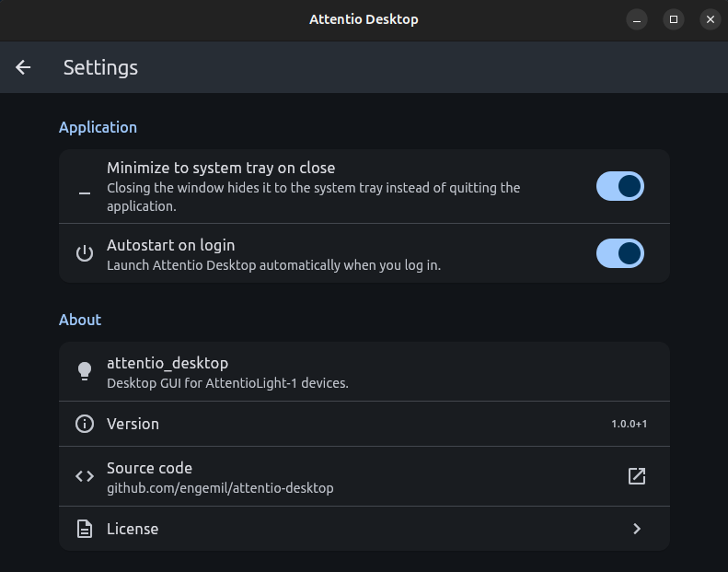The height and width of the screenshot is (572, 728).
Task: Toggle Minimize to system tray on close
Action: point(619,186)
